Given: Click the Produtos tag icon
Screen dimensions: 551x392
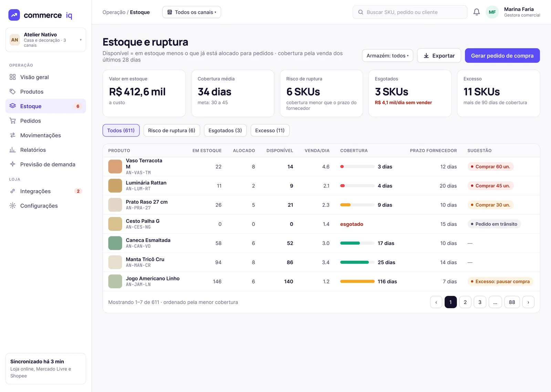Looking at the screenshot, I should pyautogui.click(x=13, y=92).
